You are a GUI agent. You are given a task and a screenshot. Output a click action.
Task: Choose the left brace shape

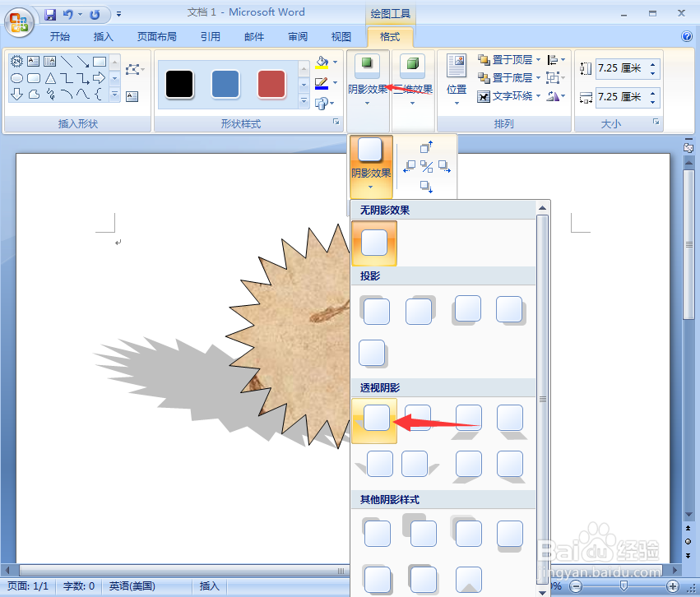coord(99,94)
